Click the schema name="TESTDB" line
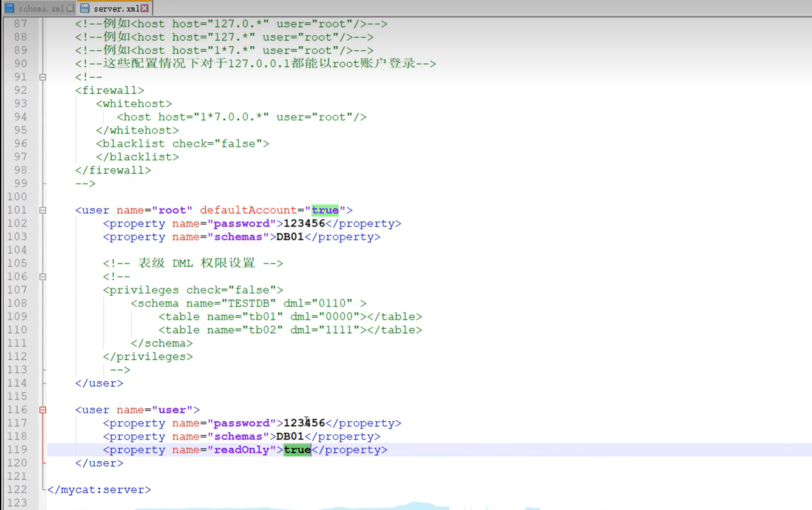 point(248,303)
